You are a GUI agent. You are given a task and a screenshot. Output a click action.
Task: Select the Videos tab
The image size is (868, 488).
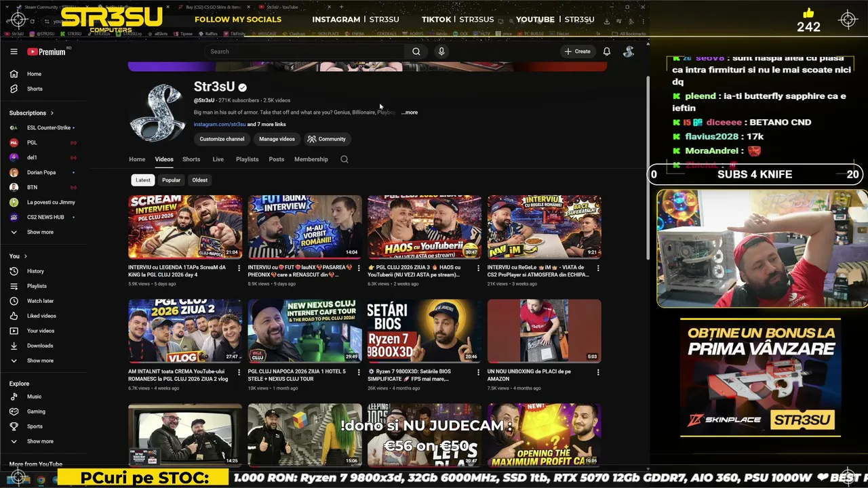(164, 159)
